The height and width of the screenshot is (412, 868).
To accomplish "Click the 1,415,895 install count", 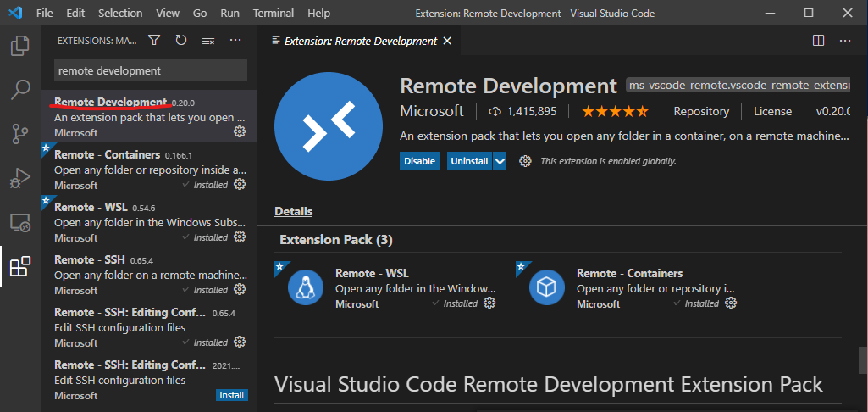I will (x=523, y=111).
